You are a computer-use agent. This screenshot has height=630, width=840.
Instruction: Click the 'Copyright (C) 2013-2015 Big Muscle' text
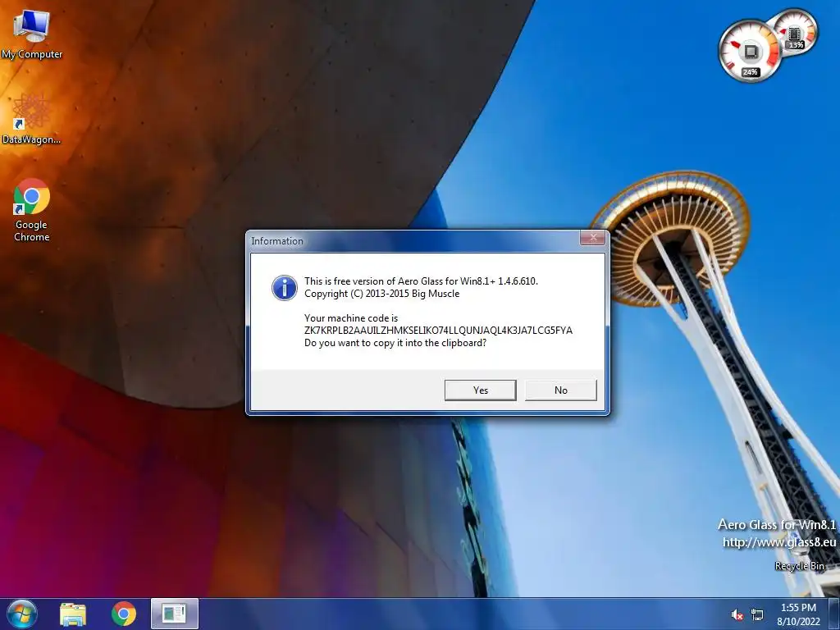click(x=382, y=294)
